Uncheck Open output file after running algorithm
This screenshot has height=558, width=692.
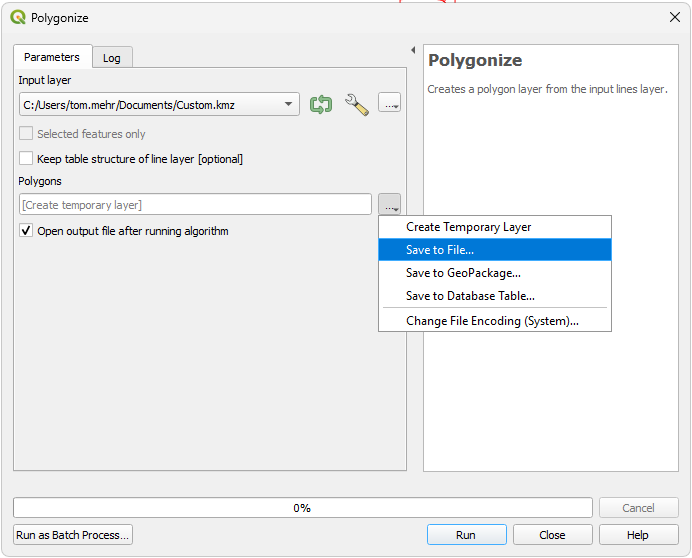(27, 231)
